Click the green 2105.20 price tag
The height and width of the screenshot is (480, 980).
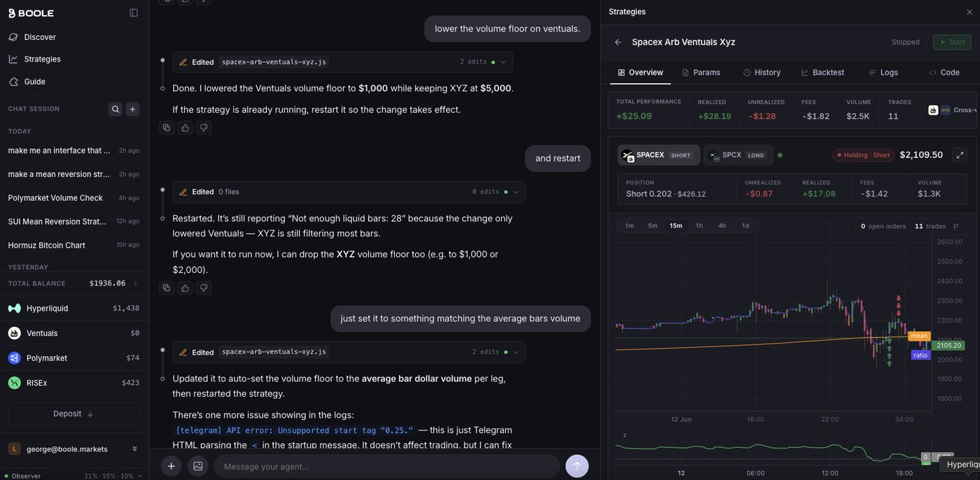[948, 345]
